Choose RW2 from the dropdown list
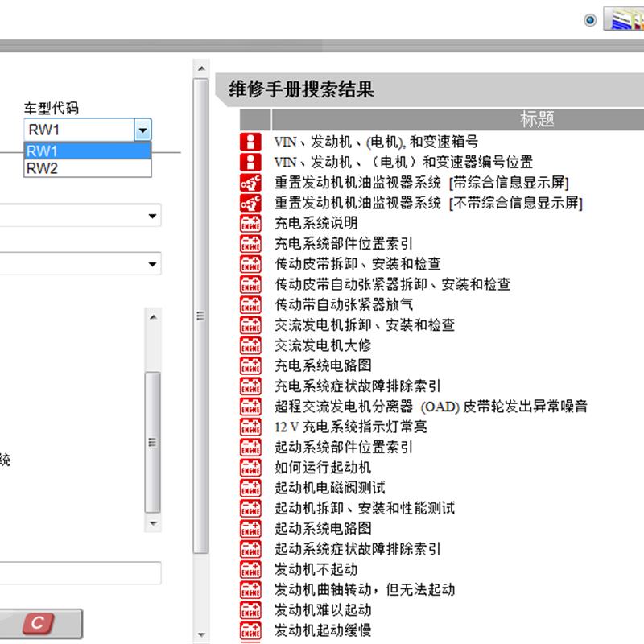 (88, 168)
